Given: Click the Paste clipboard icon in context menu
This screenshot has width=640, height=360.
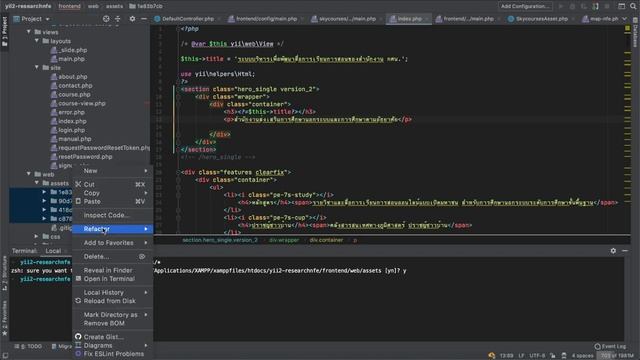Looking at the screenshot, I should pos(78,201).
